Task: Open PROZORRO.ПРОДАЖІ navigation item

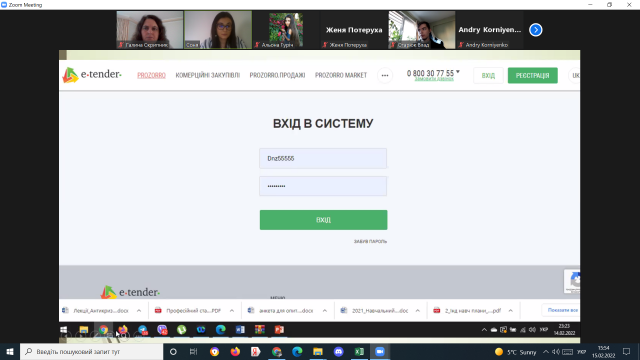Action: coord(277,76)
